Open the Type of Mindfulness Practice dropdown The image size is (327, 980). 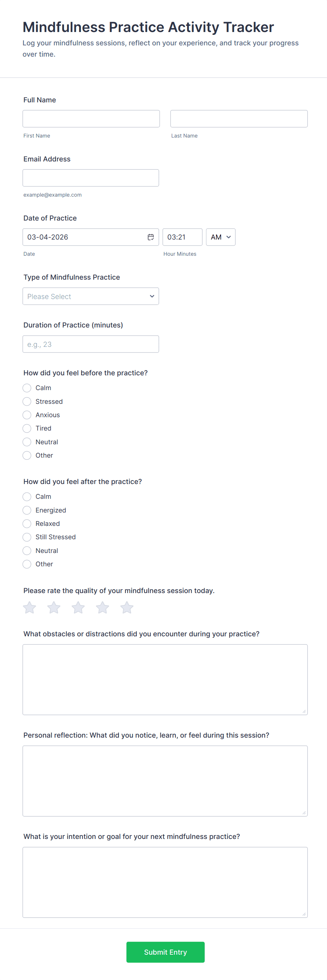pos(90,297)
